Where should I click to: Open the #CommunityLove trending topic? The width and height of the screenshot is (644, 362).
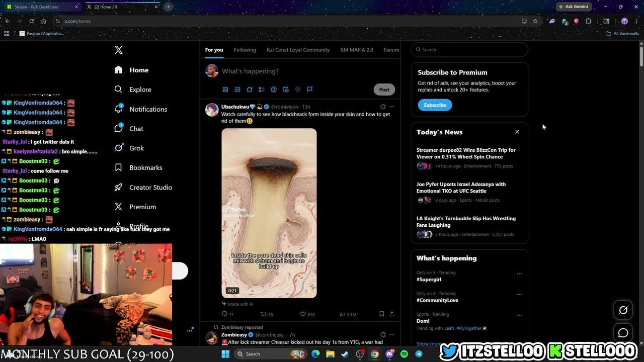pyautogui.click(x=437, y=300)
